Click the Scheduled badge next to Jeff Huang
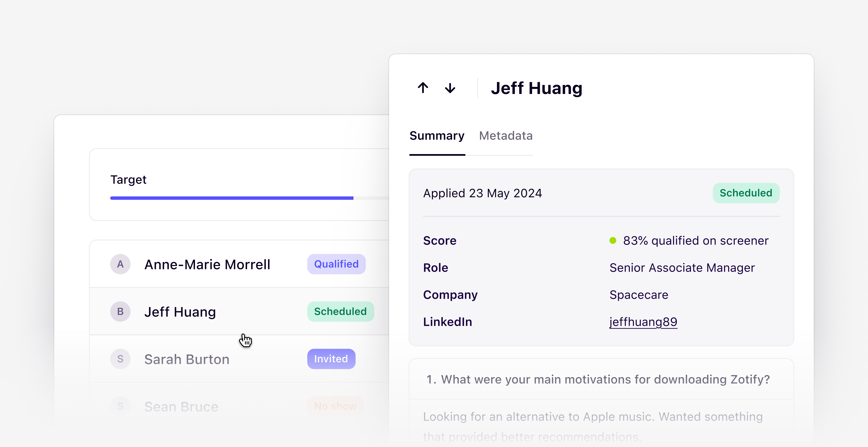The height and width of the screenshot is (447, 868). click(340, 311)
